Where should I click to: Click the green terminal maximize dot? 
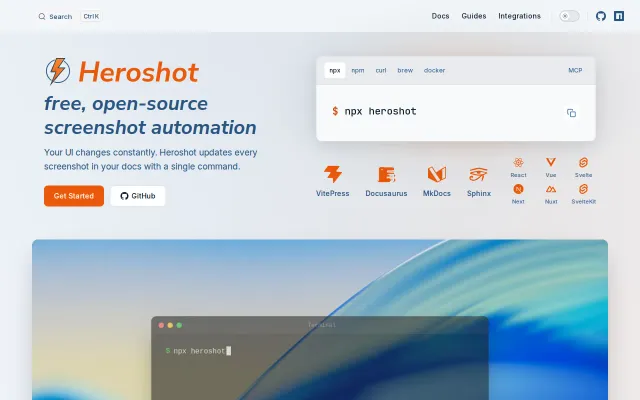179,325
